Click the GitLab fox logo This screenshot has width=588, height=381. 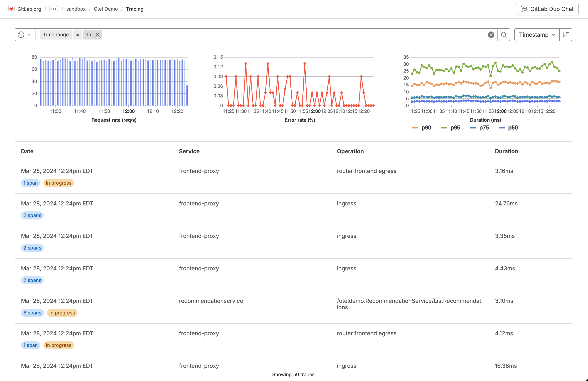12,9
